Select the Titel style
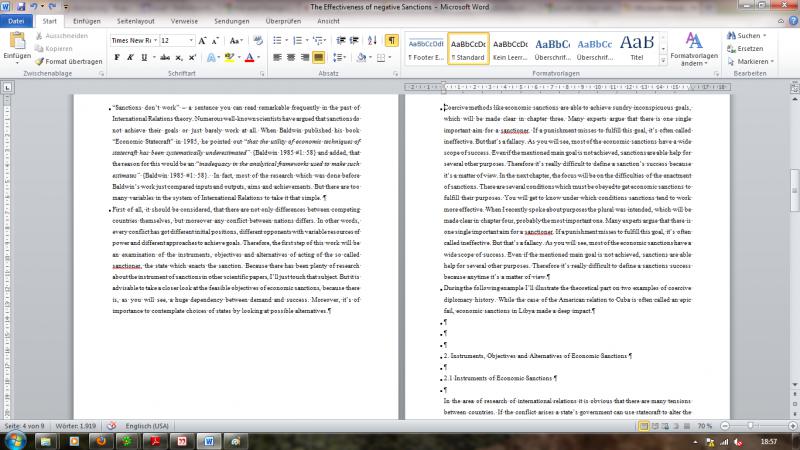Screen dimensions: 800x450 [x=637, y=48]
